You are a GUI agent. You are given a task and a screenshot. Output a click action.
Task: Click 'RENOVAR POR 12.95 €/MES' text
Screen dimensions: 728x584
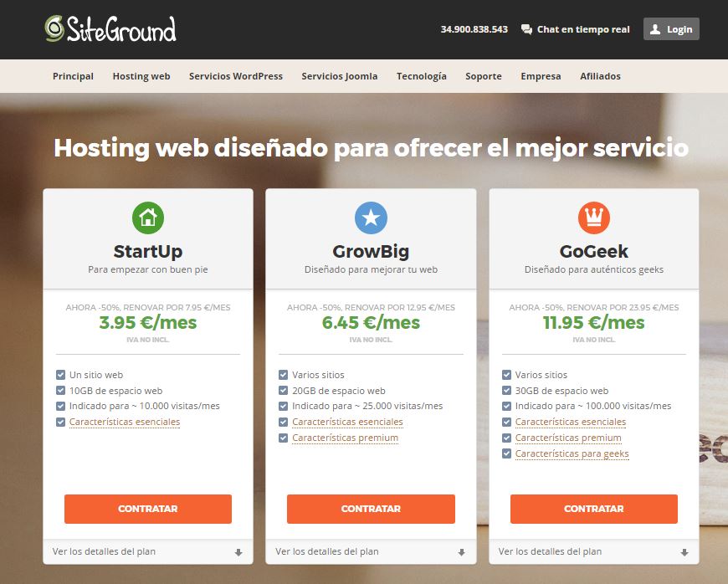tap(400, 307)
